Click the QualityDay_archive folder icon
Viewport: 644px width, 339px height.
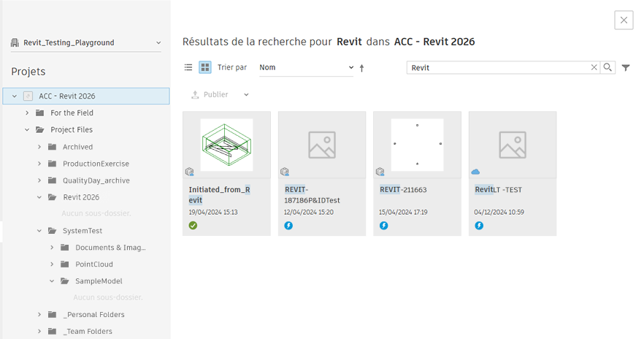click(52, 180)
